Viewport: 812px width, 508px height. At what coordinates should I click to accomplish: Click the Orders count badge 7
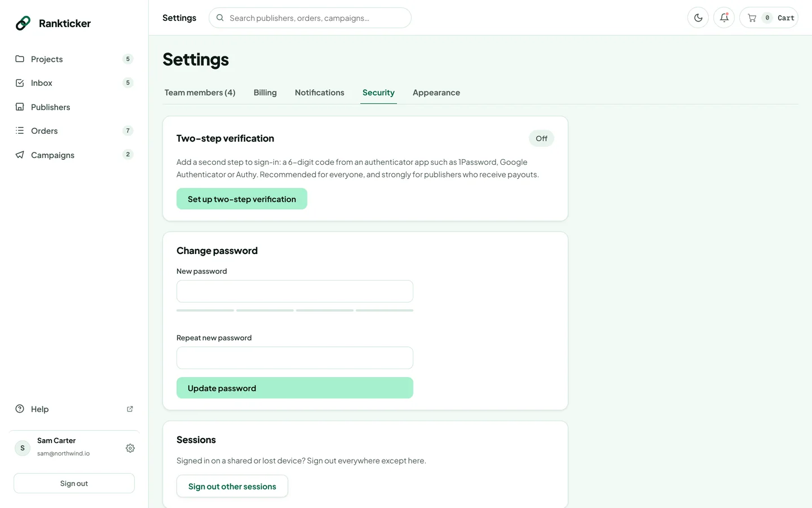coord(128,130)
